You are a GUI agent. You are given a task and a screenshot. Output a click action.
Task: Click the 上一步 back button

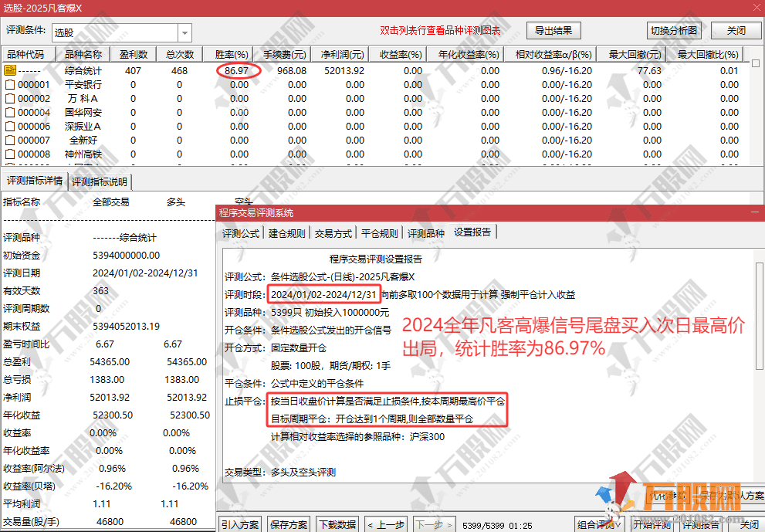click(x=385, y=524)
